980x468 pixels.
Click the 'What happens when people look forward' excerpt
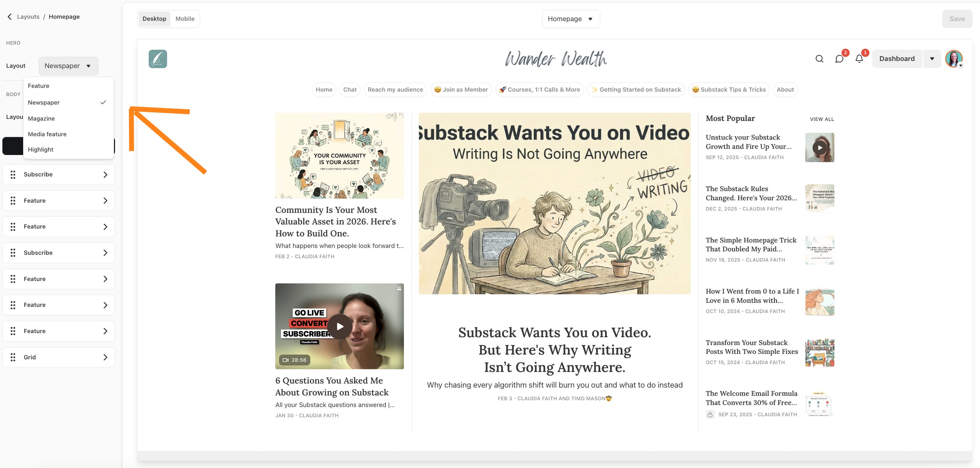tap(339, 246)
